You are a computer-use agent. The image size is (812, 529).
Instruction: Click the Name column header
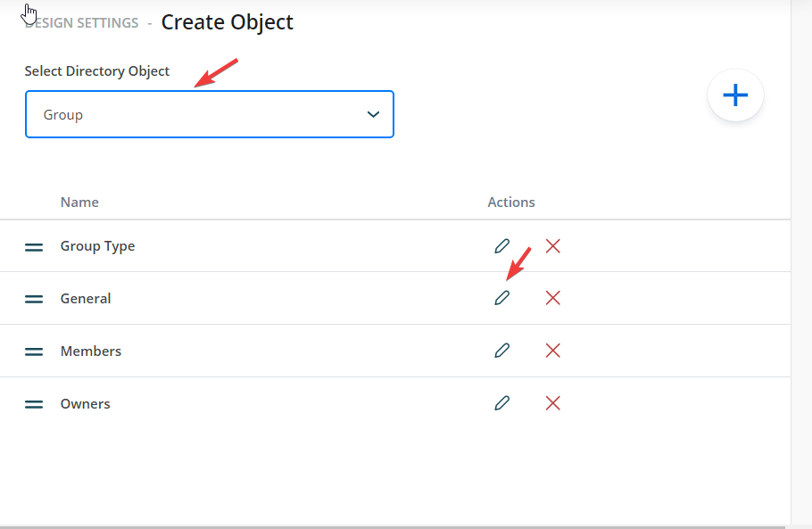click(79, 202)
